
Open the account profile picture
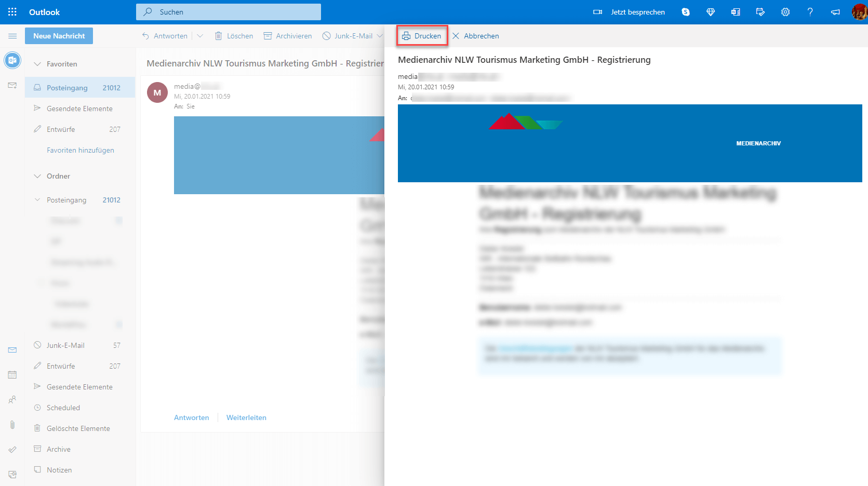[x=859, y=12]
